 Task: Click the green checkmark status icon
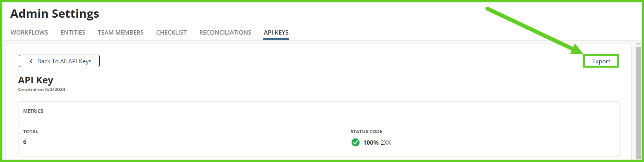(356, 142)
